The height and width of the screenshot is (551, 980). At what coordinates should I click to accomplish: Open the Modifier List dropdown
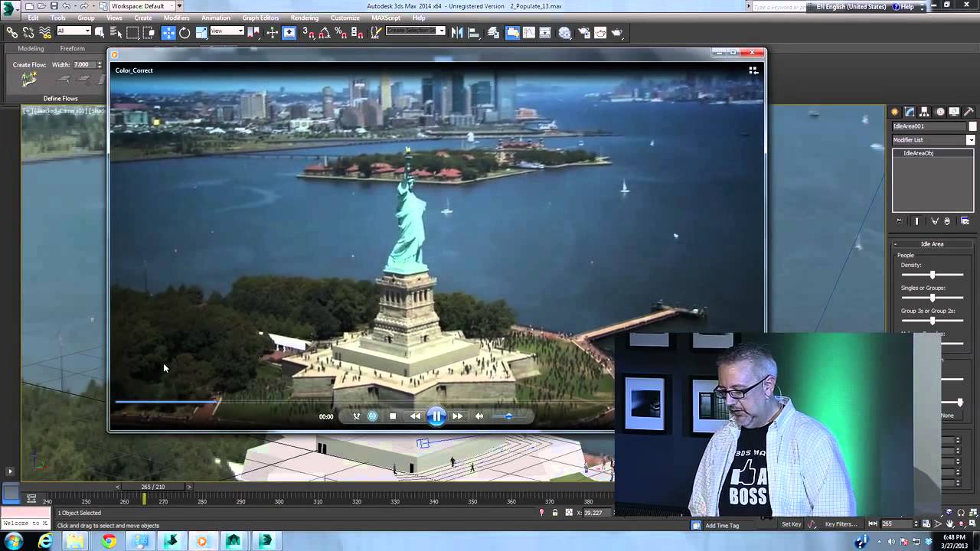(933, 140)
